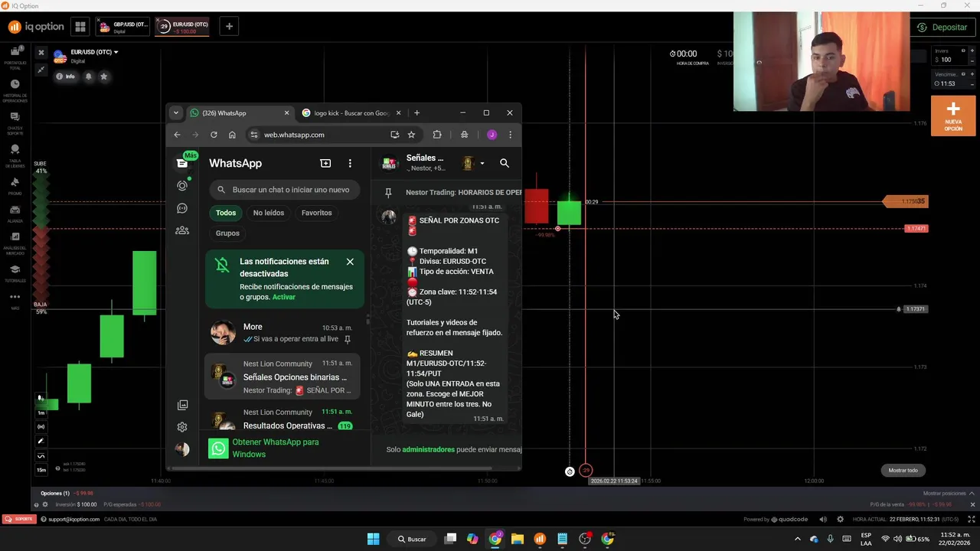The width and height of the screenshot is (980, 551).
Task: Expand Señales group header dropdown arrow
Action: 482,163
